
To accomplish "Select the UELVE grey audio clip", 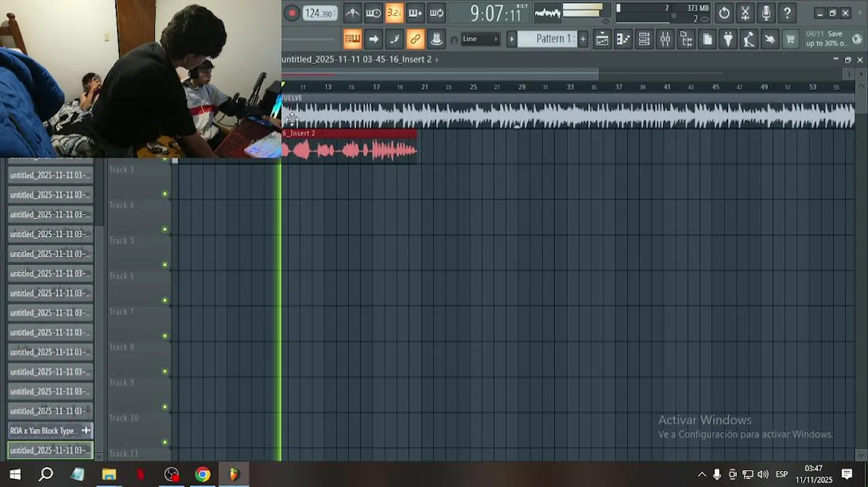I will pyautogui.click(x=569, y=111).
